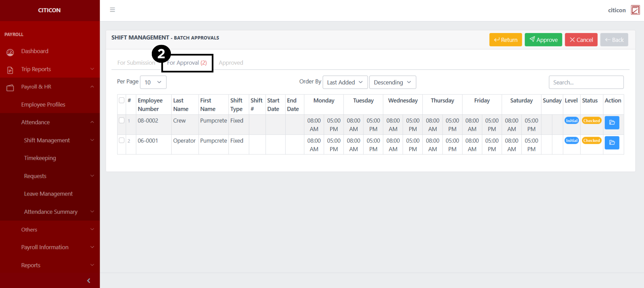Click the Payroll & HR folder icon

click(x=10, y=88)
